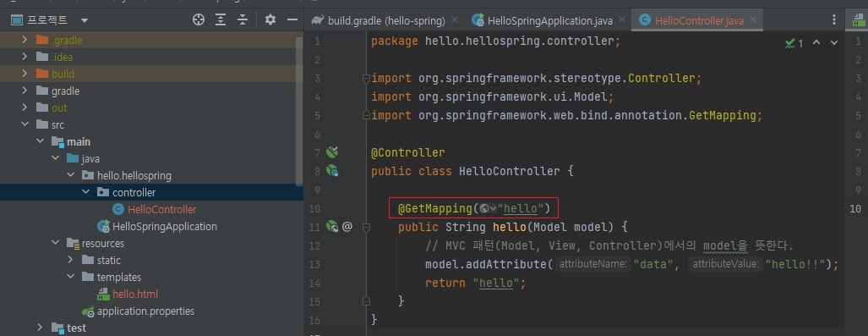Expand all project tree nodes

click(x=221, y=20)
